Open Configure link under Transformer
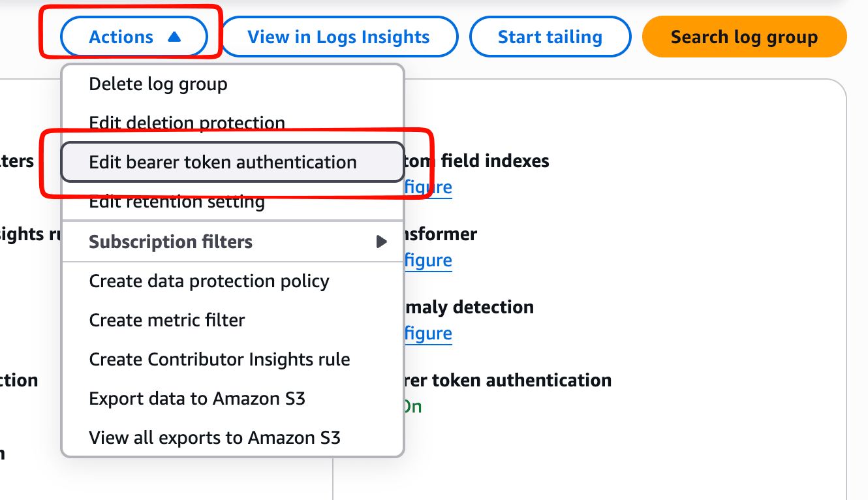Viewport: 868px width, 500px height. coord(428,260)
